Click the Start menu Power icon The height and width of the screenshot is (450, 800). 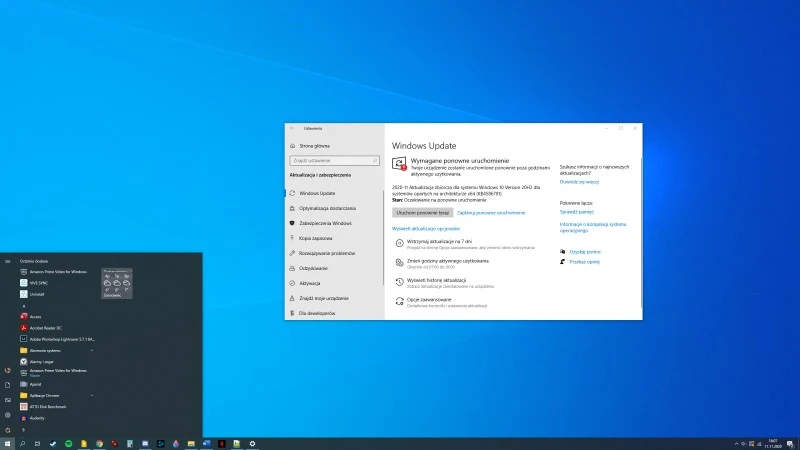coord(8,430)
